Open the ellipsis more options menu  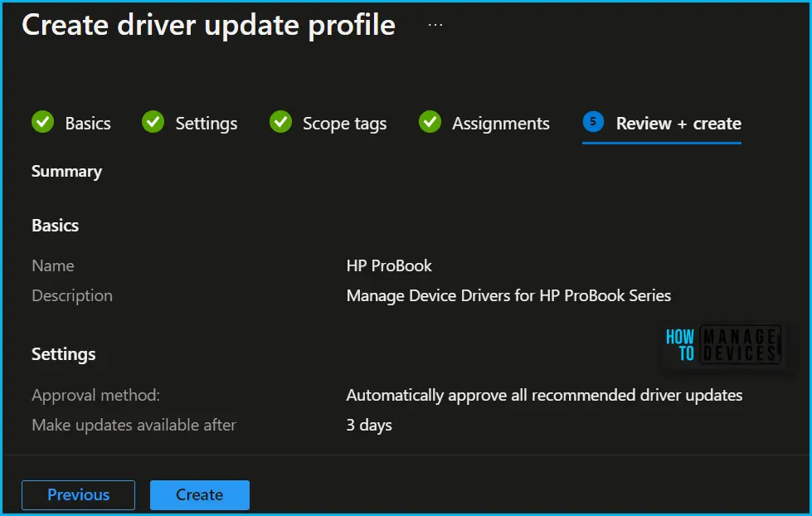(435, 25)
